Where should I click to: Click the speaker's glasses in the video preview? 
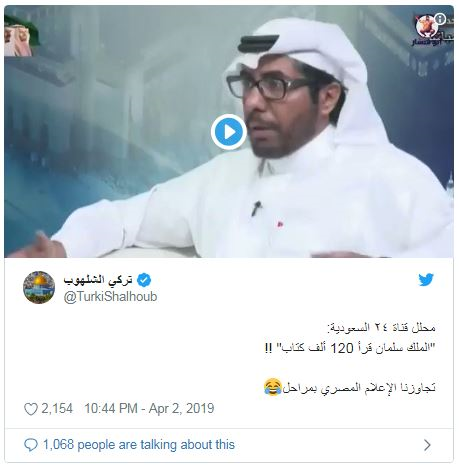[268, 88]
